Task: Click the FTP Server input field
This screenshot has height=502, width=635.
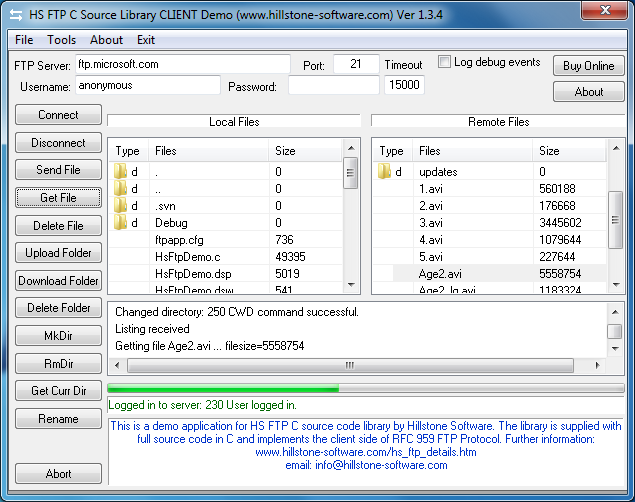Action: [x=183, y=64]
